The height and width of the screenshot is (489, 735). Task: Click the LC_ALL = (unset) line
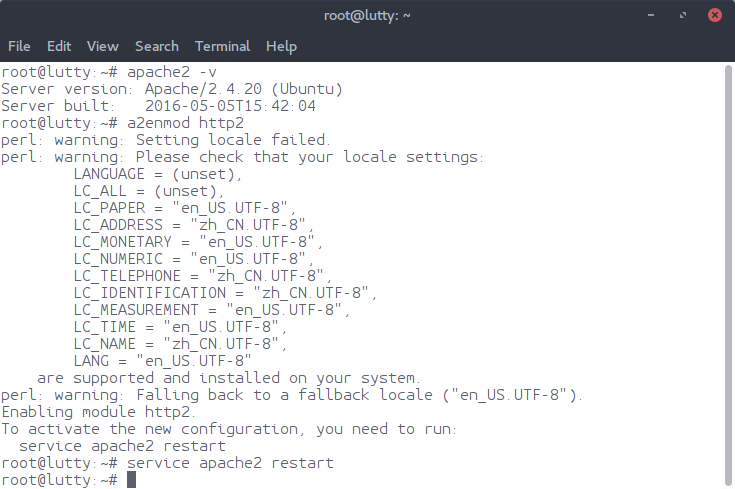pyautogui.click(x=150, y=191)
